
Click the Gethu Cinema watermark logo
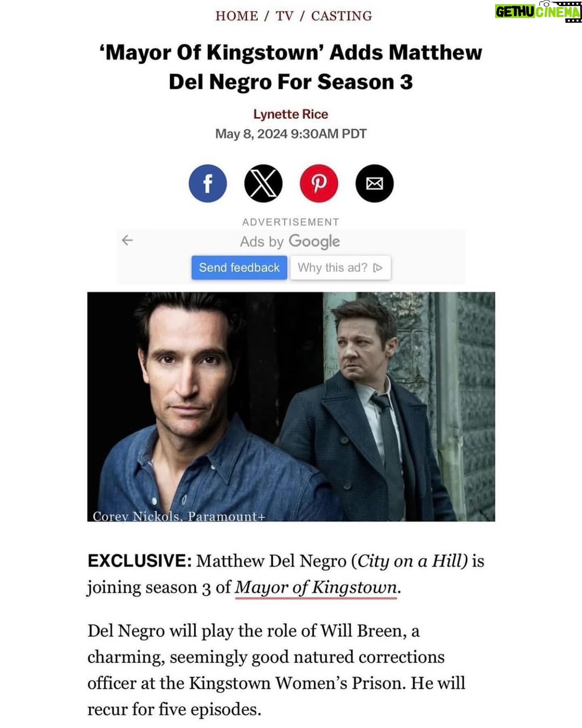click(x=538, y=12)
